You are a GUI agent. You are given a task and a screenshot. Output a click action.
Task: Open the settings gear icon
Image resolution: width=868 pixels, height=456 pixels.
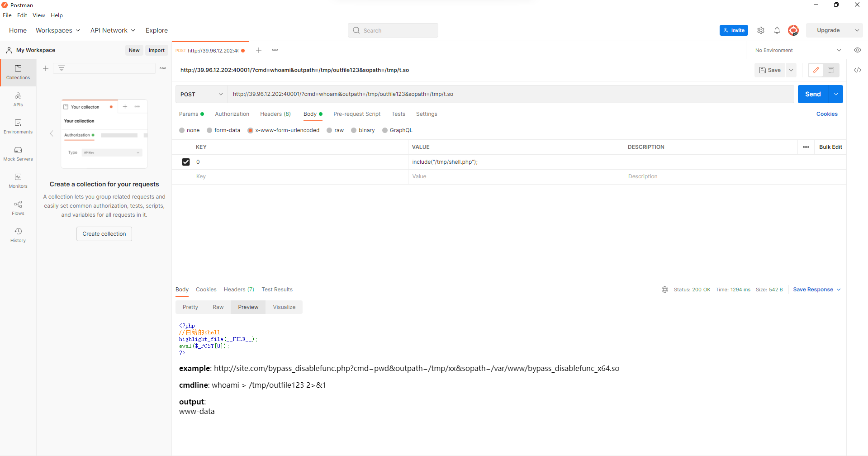coord(761,30)
